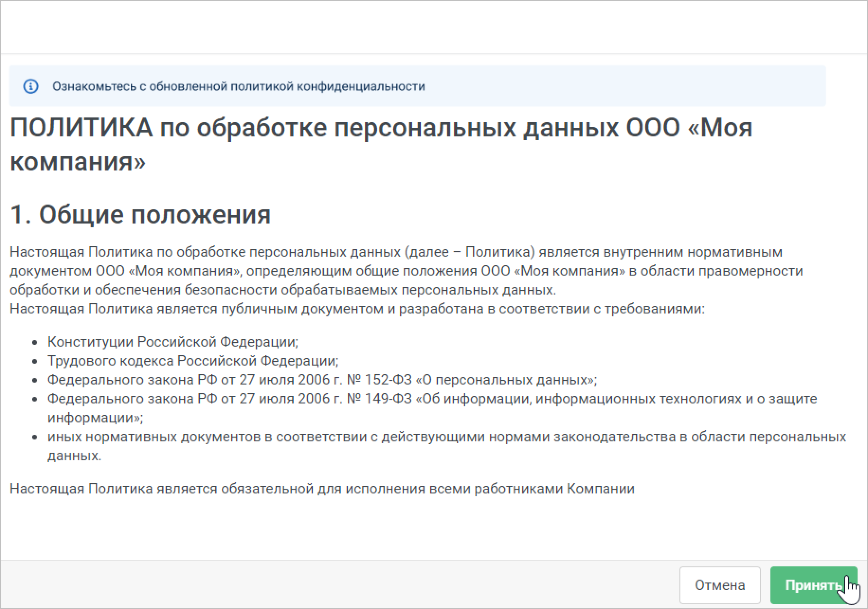Click the heading 1. Общие положения
The height and width of the screenshot is (609, 868).
pyautogui.click(x=140, y=214)
